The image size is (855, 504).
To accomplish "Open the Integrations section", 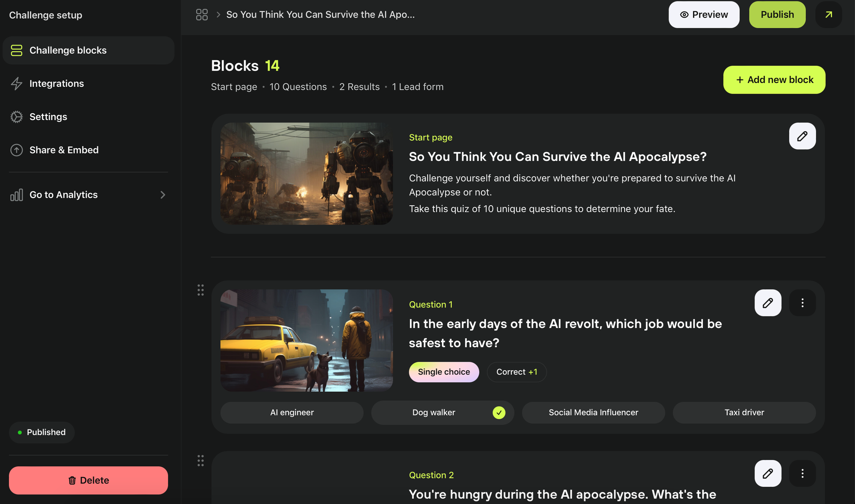I will (56, 83).
